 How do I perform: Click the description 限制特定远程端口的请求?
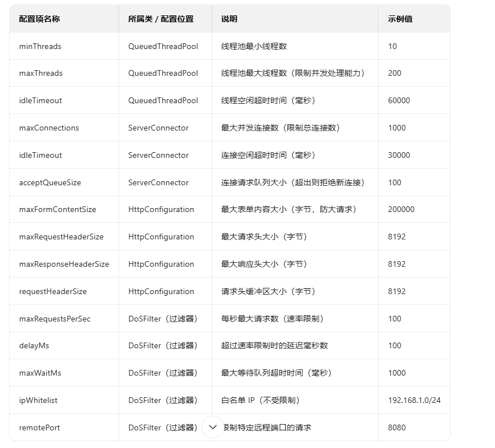[267, 428]
